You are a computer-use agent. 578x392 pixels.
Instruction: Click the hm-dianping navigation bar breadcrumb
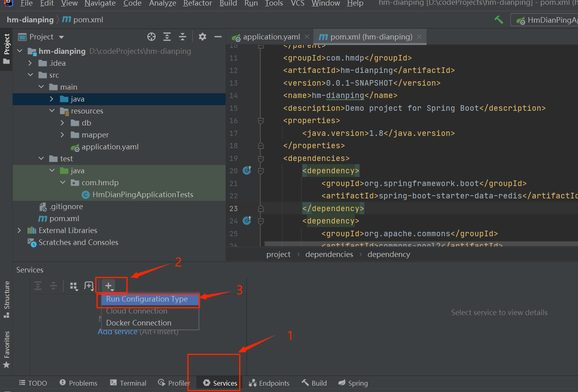pyautogui.click(x=30, y=20)
